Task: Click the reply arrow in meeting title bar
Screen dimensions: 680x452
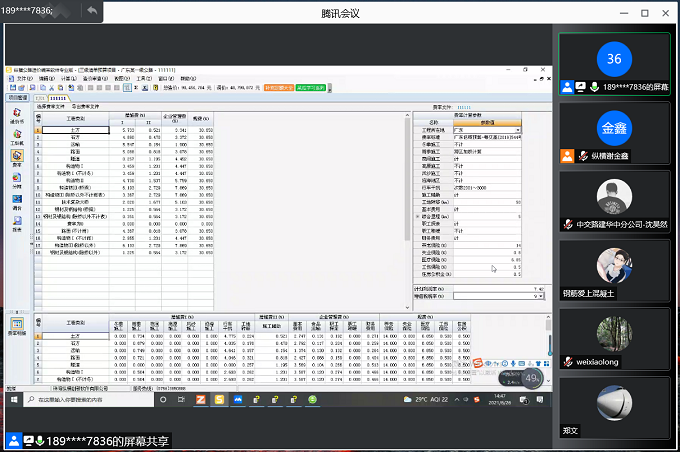Action: (92, 10)
